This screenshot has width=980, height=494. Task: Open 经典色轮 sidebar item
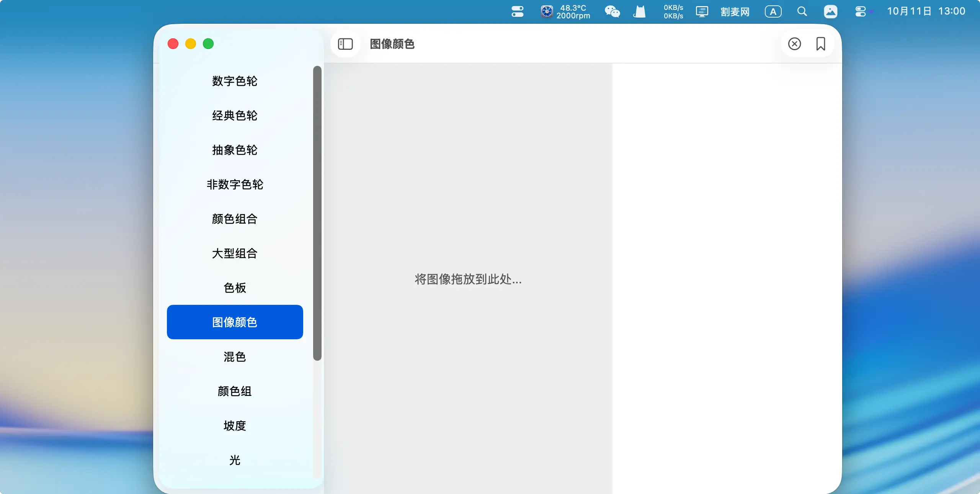pos(235,116)
